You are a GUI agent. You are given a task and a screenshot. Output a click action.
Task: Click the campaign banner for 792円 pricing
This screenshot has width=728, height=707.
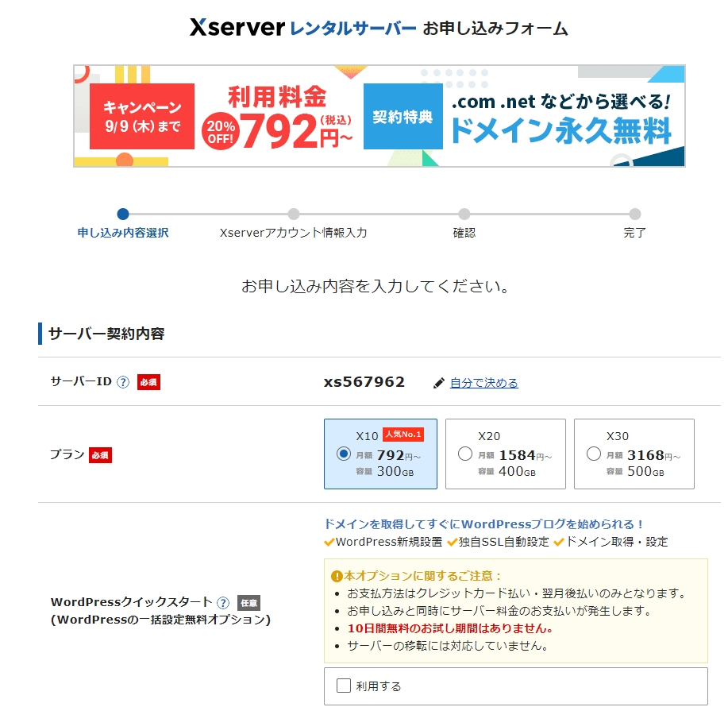pyautogui.click(x=379, y=116)
